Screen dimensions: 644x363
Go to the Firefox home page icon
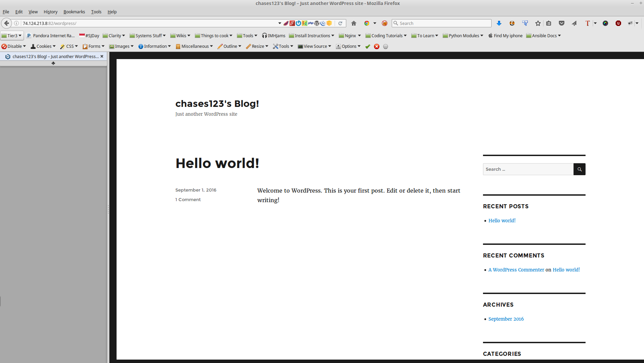pyautogui.click(x=354, y=23)
